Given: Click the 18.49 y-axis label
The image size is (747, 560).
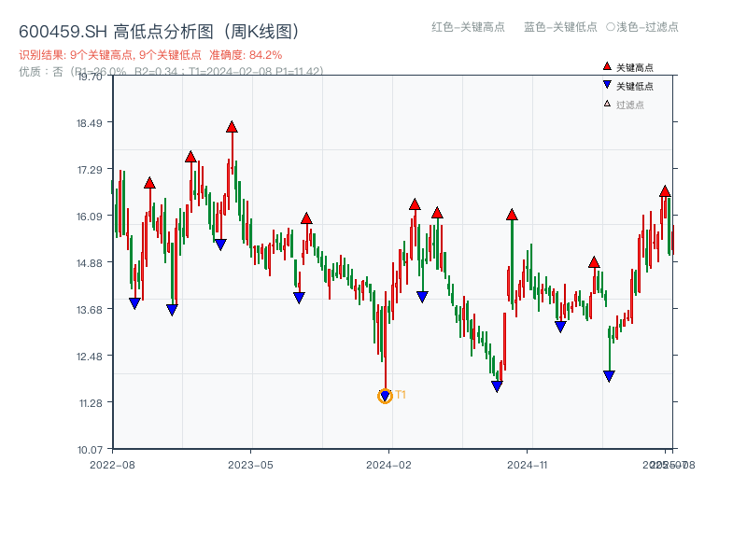Looking at the screenshot, I should coord(90,123).
